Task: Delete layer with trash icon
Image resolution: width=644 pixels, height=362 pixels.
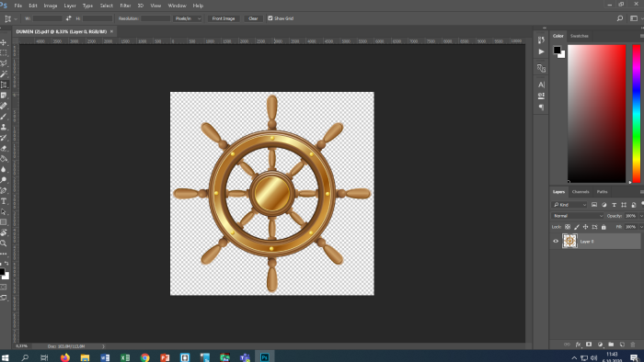Action: point(633,345)
